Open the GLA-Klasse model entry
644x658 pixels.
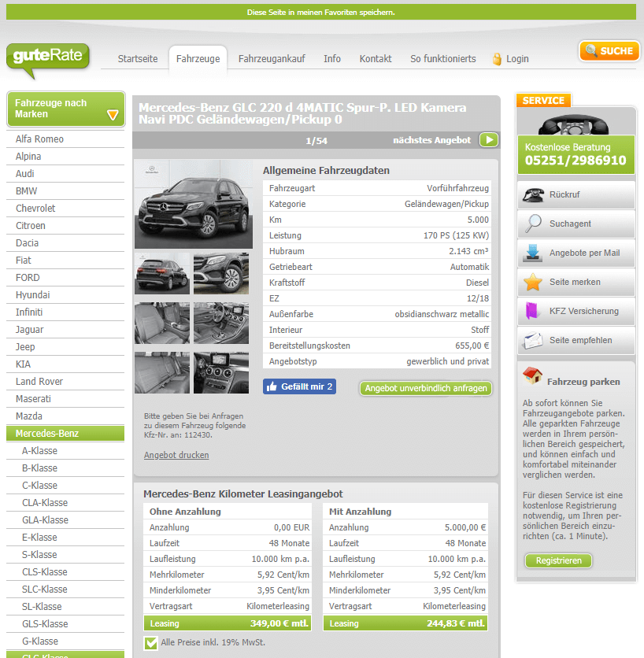[x=65, y=520]
